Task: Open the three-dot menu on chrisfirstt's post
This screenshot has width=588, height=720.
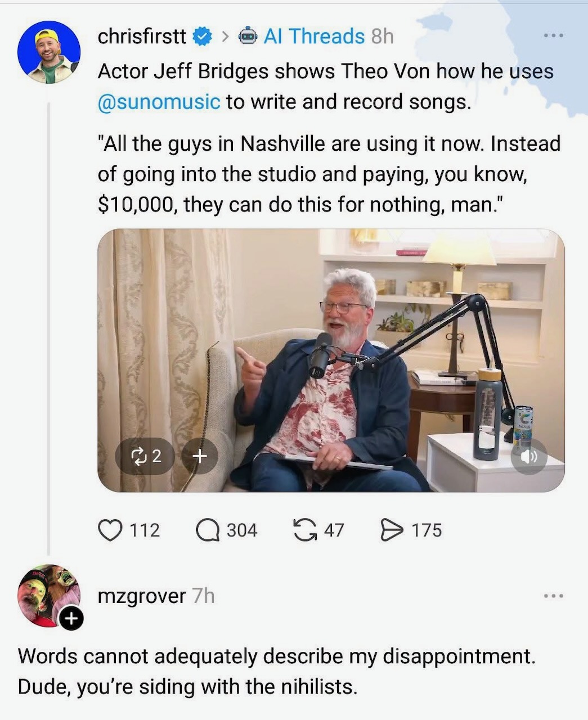Action: [x=553, y=36]
